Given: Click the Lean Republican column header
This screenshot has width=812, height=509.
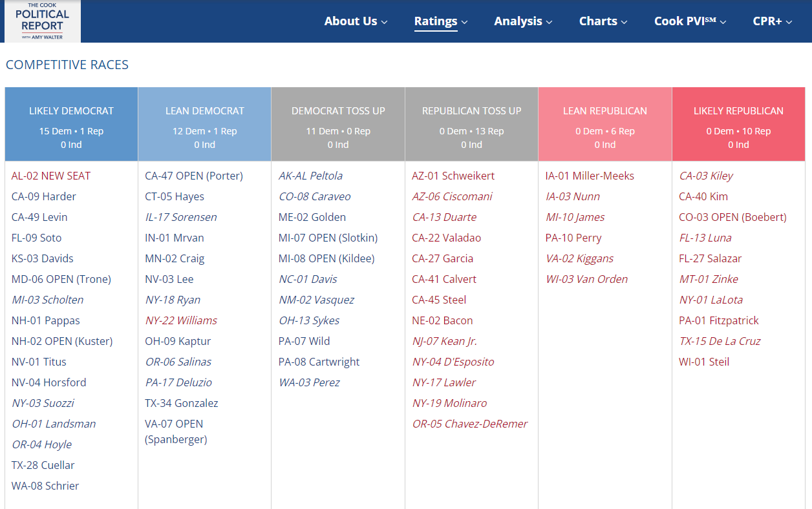Looking at the screenshot, I should (x=605, y=124).
